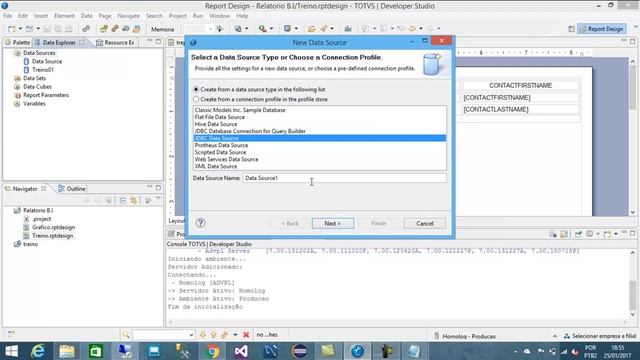Click the Homolog - Producao status entry
This screenshot has height=360, width=640.
tap(469, 336)
